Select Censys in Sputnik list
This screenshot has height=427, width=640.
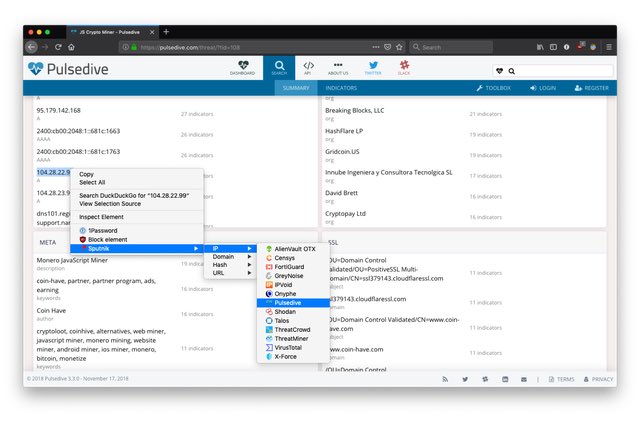point(293,258)
